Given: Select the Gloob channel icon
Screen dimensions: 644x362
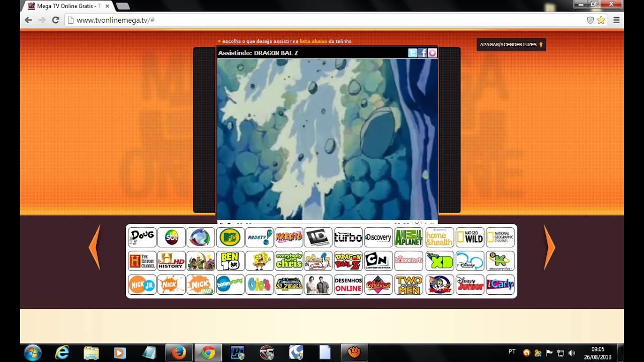Looking at the screenshot, I should (x=260, y=285).
